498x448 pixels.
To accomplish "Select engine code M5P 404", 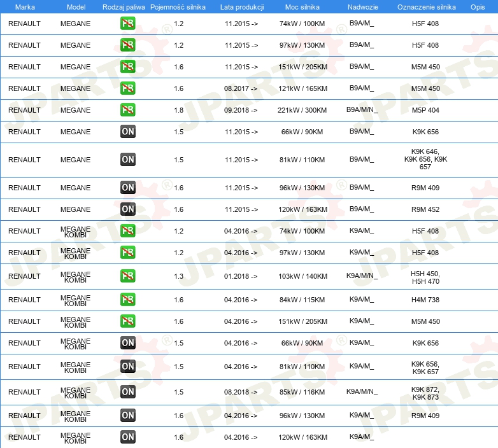I will (425, 110).
